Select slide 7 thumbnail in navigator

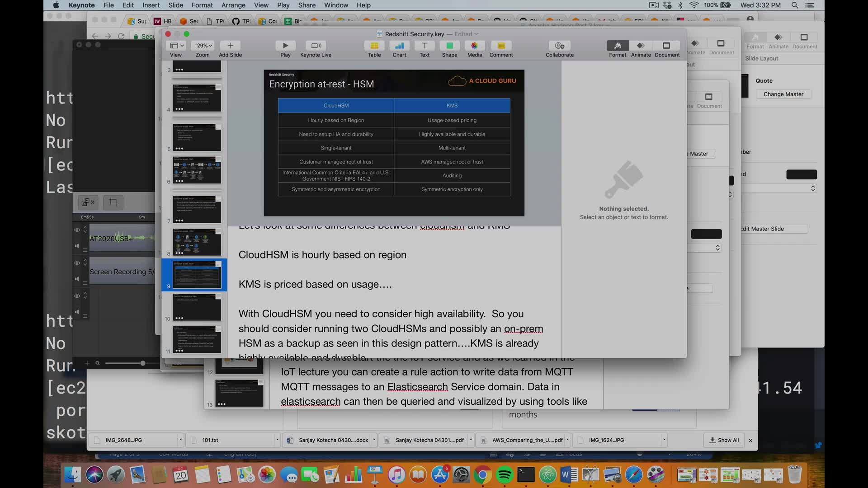tap(197, 209)
